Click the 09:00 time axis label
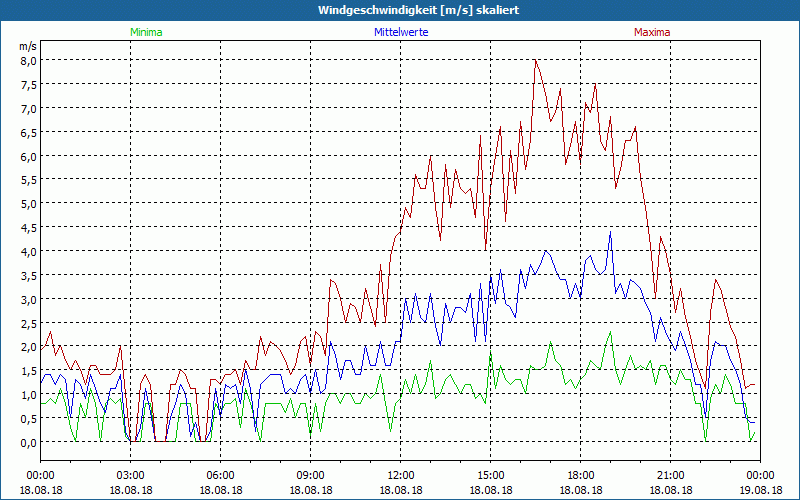The image size is (800, 500). pyautogui.click(x=311, y=476)
